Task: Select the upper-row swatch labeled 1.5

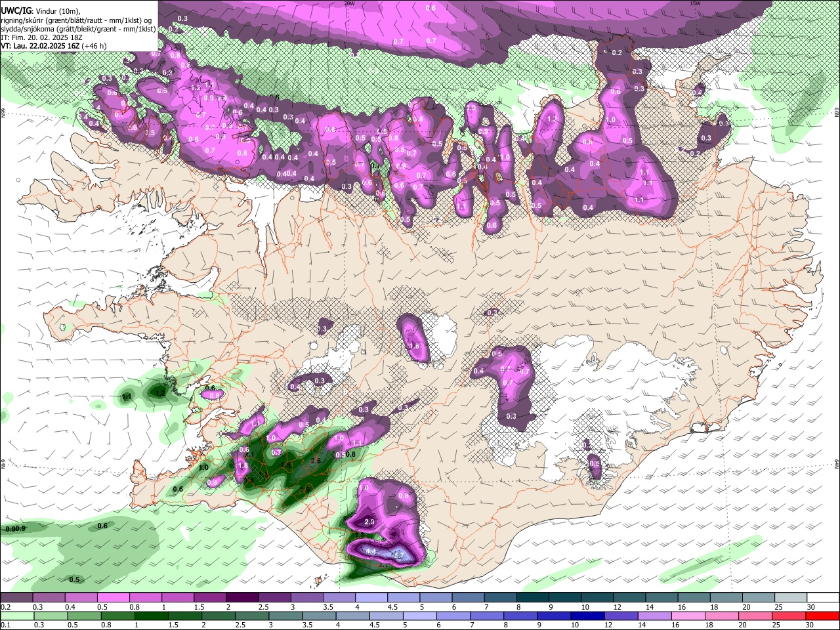Action: pos(210,597)
